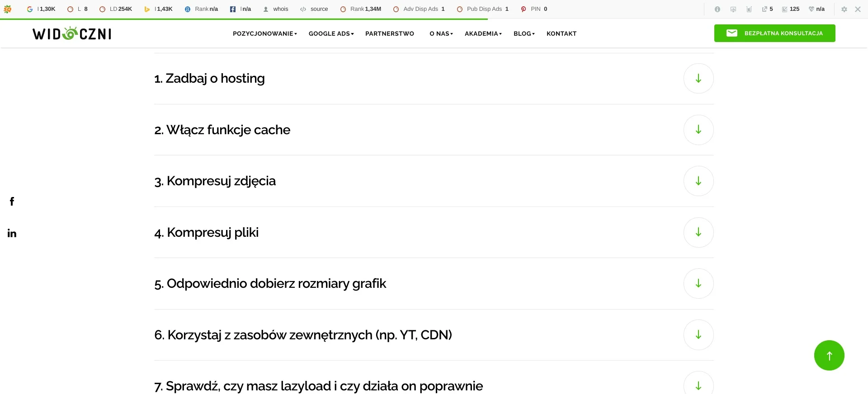868x394 pixels.
Task: Expand section 1. Zadbaj o hosting
Action: (x=698, y=79)
